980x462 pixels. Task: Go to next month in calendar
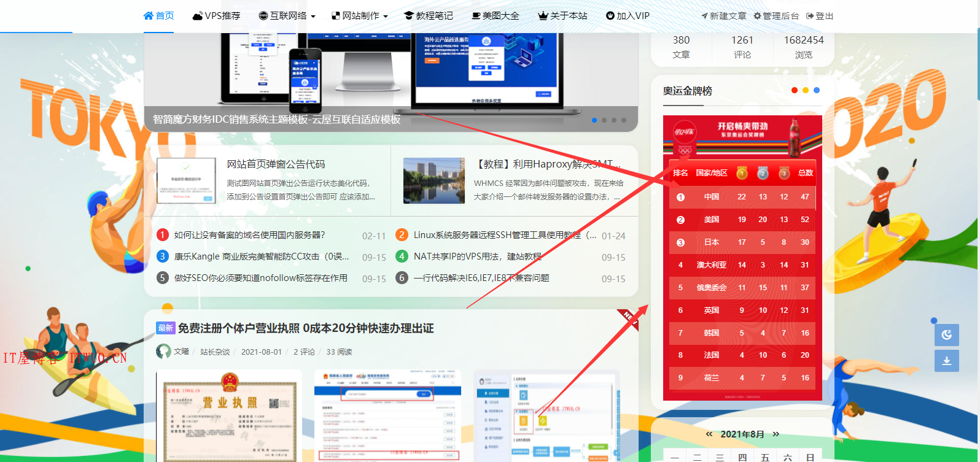[x=776, y=434]
